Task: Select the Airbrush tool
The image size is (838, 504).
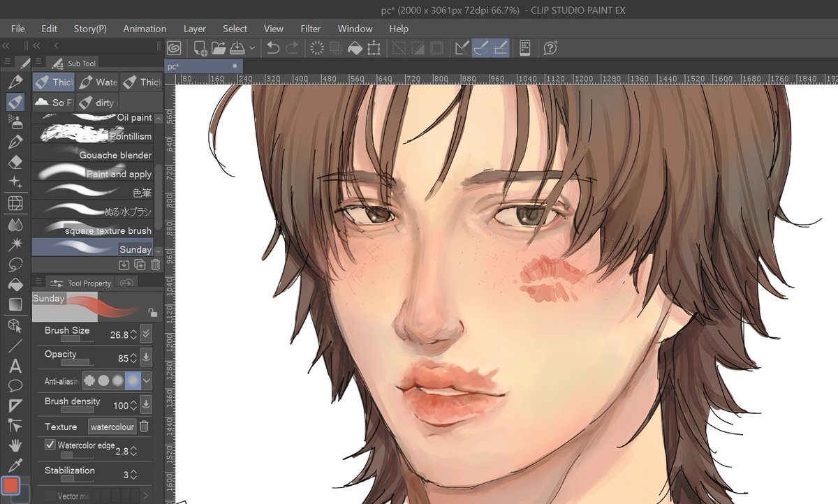Action: pyautogui.click(x=15, y=122)
